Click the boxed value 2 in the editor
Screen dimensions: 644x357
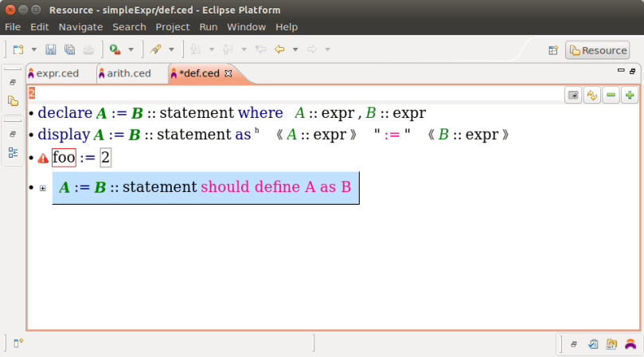pyautogui.click(x=105, y=158)
